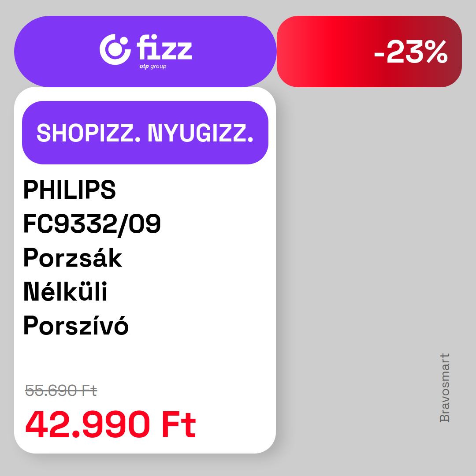476x476 pixels.
Task: Click the FC9332/09 model number
Action: click(92, 224)
